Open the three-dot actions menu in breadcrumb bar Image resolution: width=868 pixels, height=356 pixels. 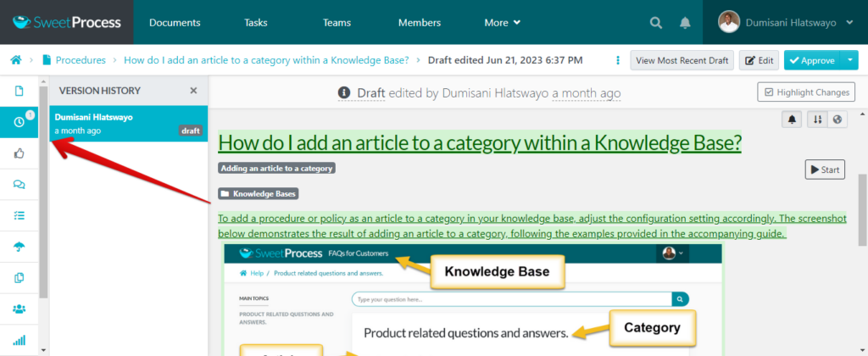[618, 60]
